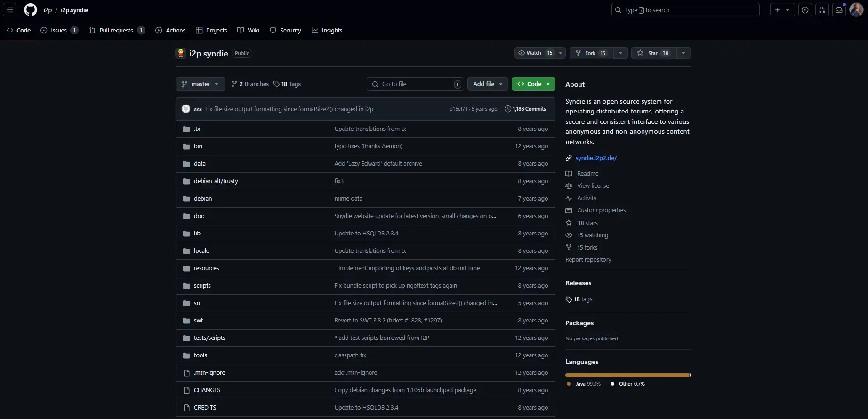The height and width of the screenshot is (419, 868).
Task: Click the bin folder icon
Action: tap(186, 146)
